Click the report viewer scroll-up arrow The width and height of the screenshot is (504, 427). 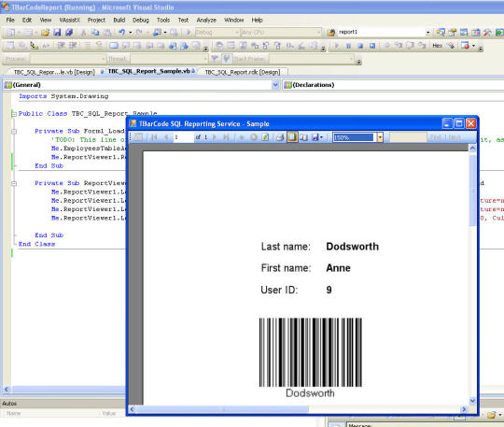click(472, 148)
